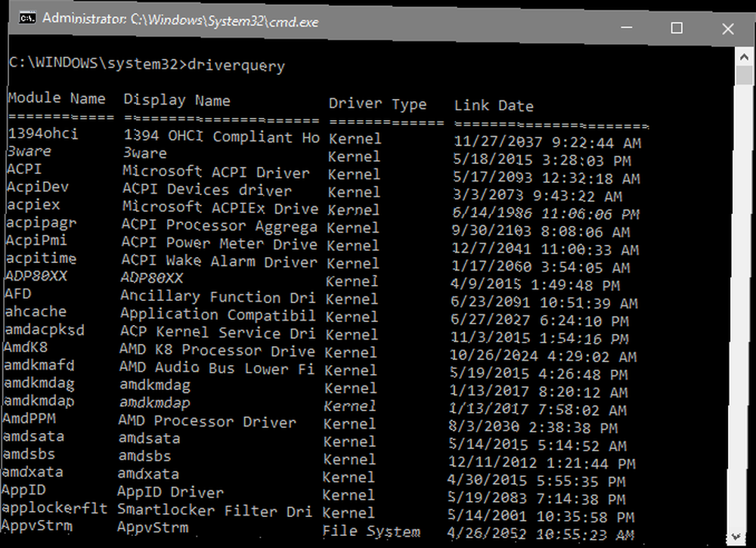Click 'ACPI Wake Alarm Driver' display name

coord(219,262)
